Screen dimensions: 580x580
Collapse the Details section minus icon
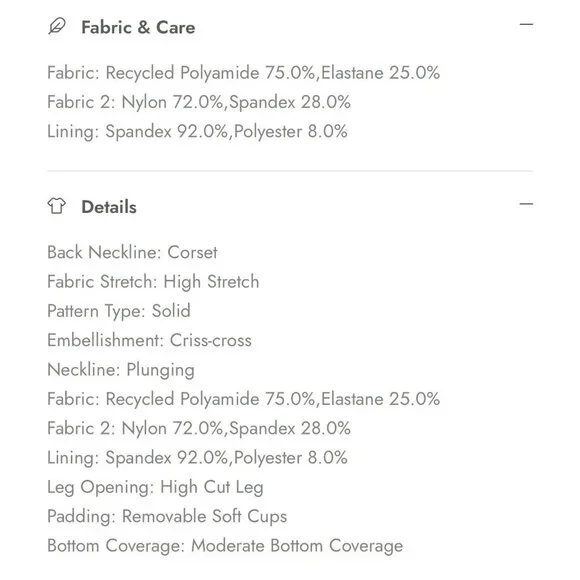[x=526, y=204]
